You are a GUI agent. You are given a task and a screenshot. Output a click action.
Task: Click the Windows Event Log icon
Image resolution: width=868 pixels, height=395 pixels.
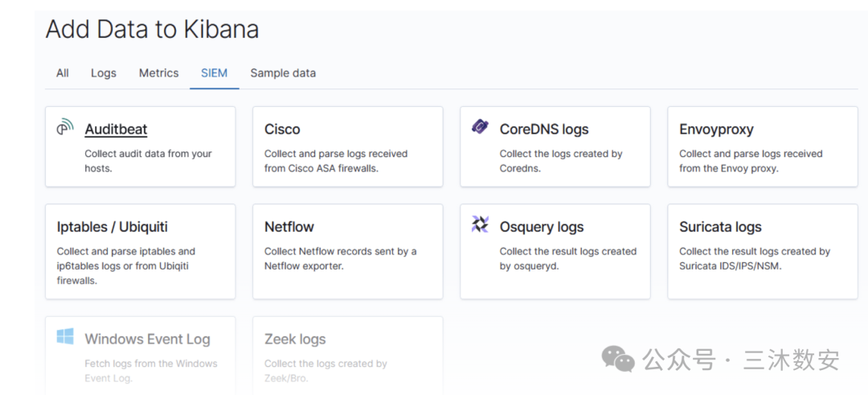pos(65,336)
